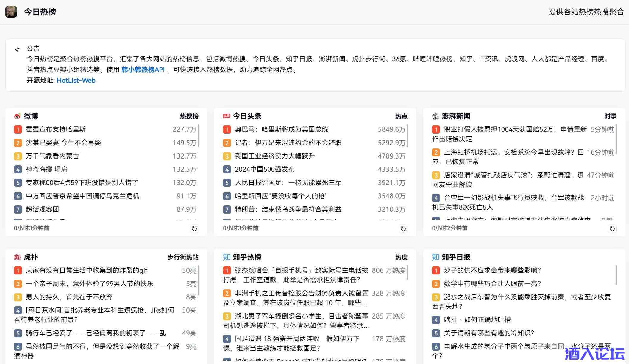Click the 知乎热榜 list scrollbar
The height and width of the screenshot is (364, 629).
(x=407, y=272)
